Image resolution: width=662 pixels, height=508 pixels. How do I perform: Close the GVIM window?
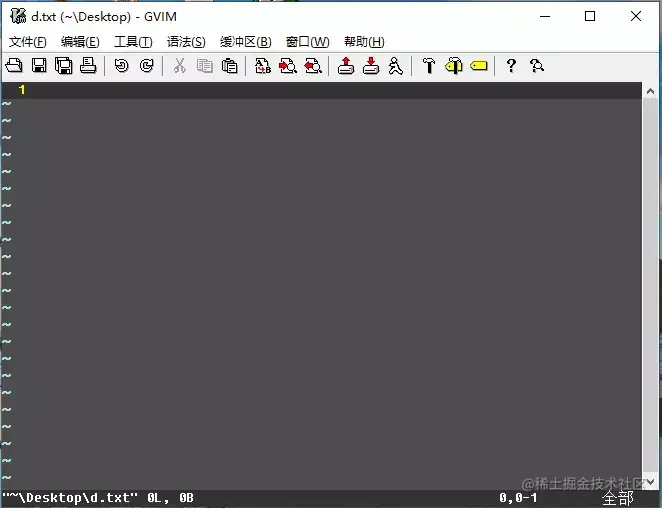click(x=635, y=16)
